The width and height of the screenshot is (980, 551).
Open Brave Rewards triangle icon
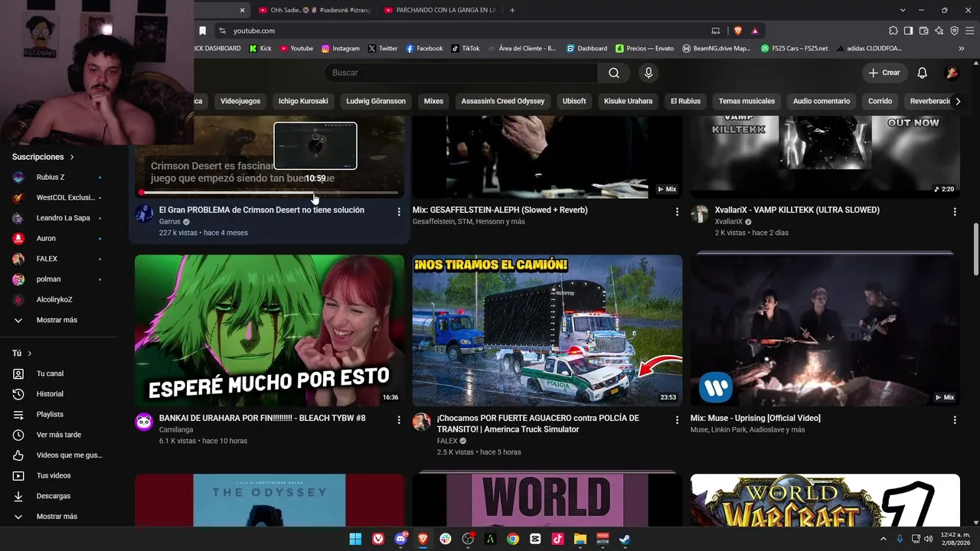[755, 31]
